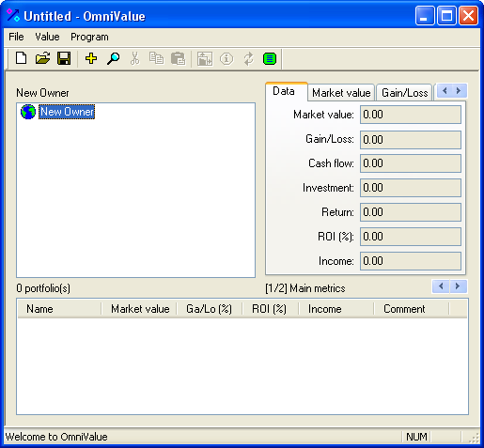484x448 pixels.
Task: Click the green list report icon
Action: (270, 58)
